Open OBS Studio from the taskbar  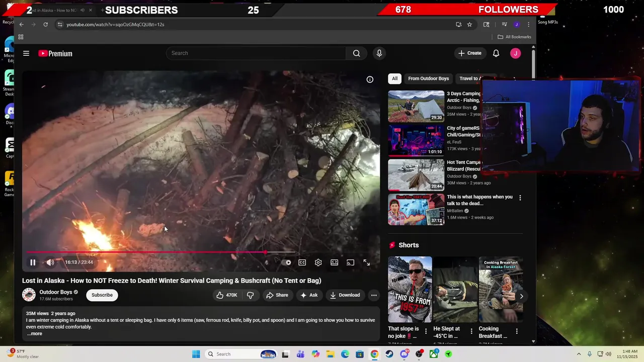click(419, 354)
